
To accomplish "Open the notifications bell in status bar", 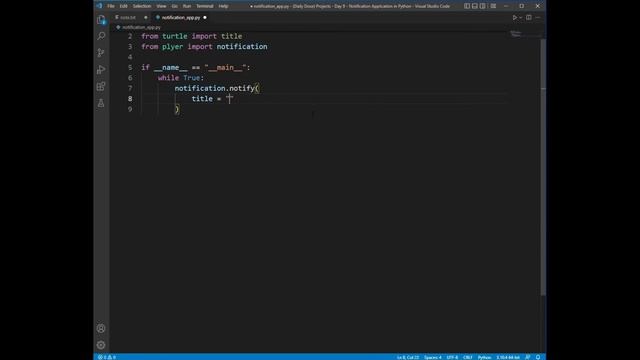I will (538, 357).
